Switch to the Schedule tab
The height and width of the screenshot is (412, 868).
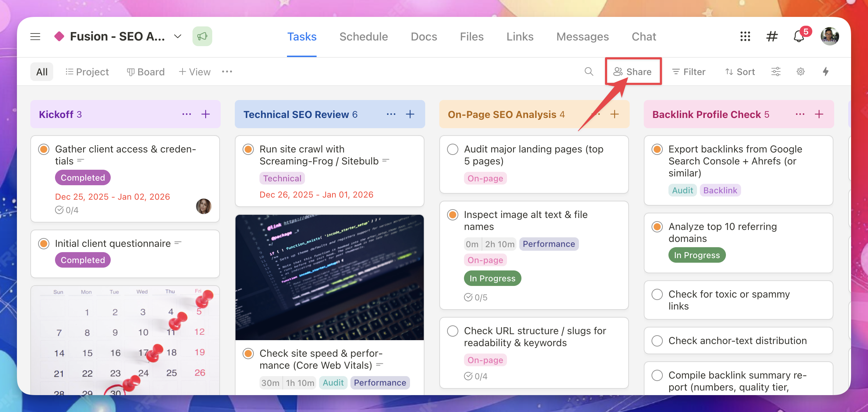tap(363, 37)
